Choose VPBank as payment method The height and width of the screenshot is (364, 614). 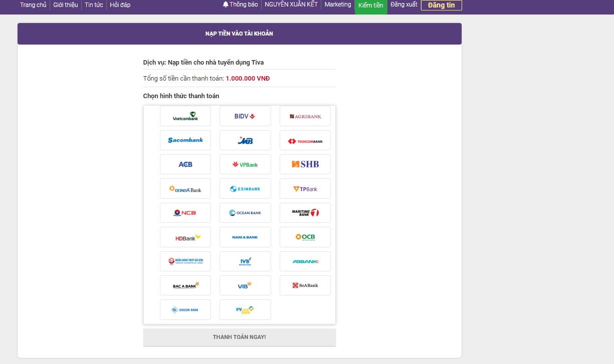245,164
